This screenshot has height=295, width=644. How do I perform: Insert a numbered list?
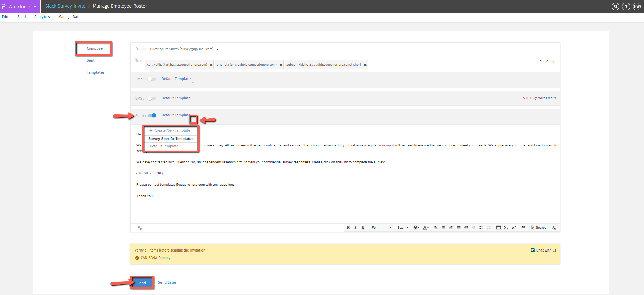coord(489,228)
